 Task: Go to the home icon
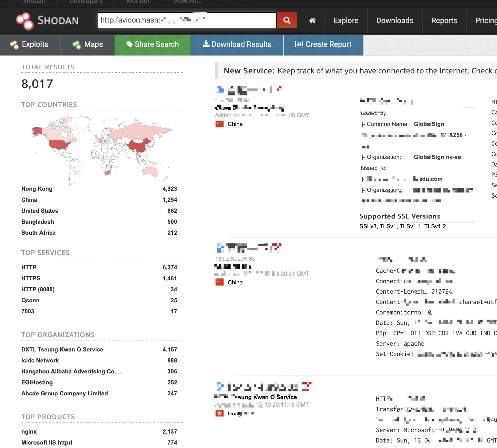tap(312, 21)
